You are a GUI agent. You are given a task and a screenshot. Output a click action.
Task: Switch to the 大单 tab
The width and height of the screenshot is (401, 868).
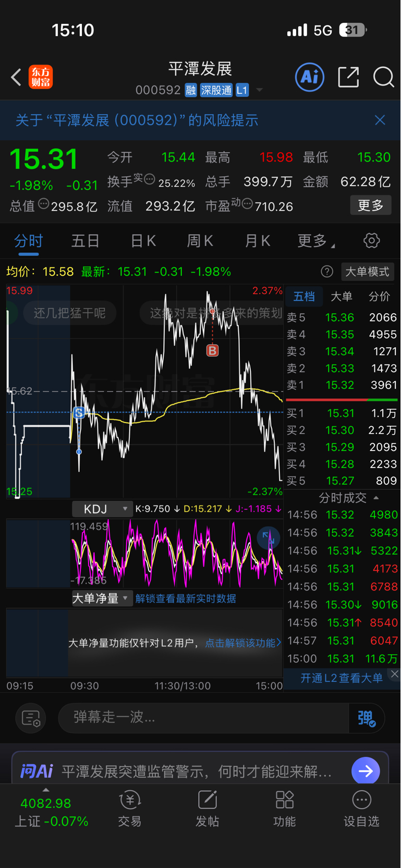coord(342,297)
